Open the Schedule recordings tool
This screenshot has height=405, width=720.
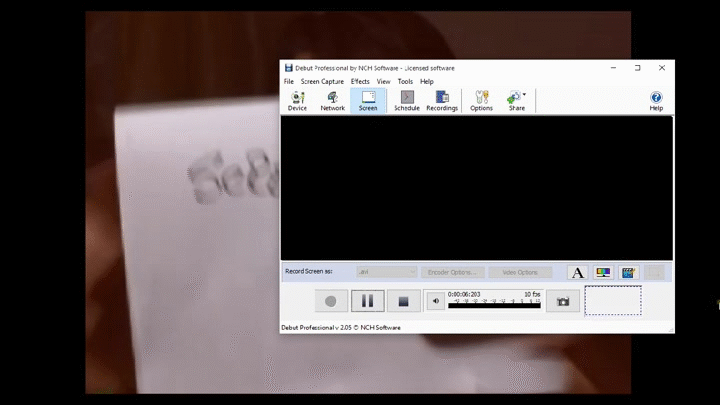[406, 100]
